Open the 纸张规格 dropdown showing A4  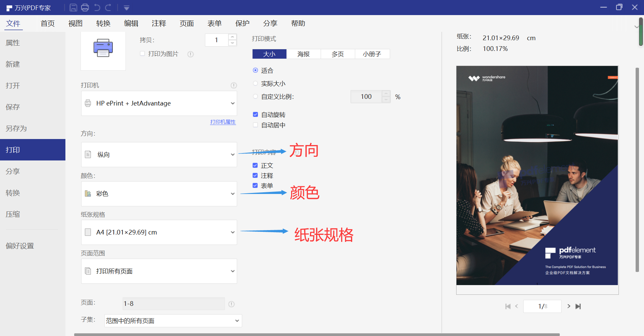point(159,232)
